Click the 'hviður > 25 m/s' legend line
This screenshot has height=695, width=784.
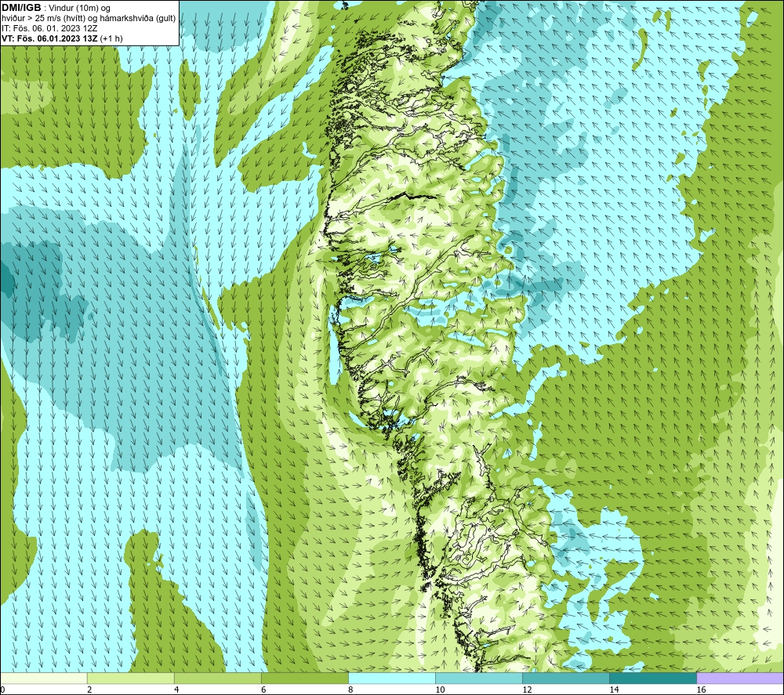click(x=89, y=19)
